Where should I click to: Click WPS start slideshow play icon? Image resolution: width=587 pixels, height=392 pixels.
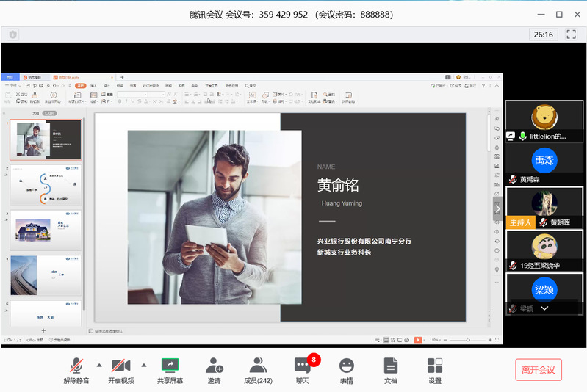(x=54, y=95)
